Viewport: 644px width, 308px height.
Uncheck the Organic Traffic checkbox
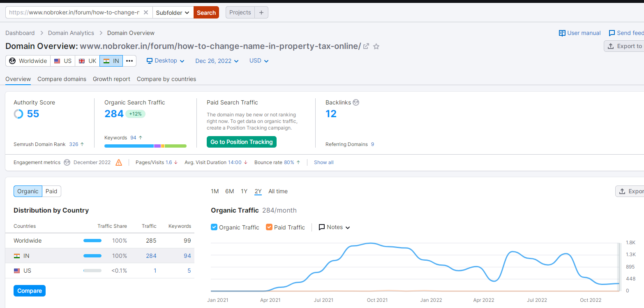tap(214, 227)
